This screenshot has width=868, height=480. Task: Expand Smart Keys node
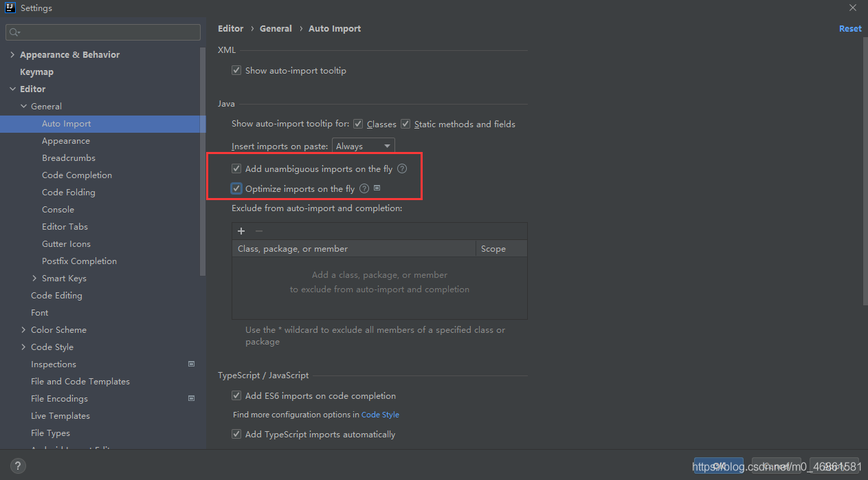(34, 278)
